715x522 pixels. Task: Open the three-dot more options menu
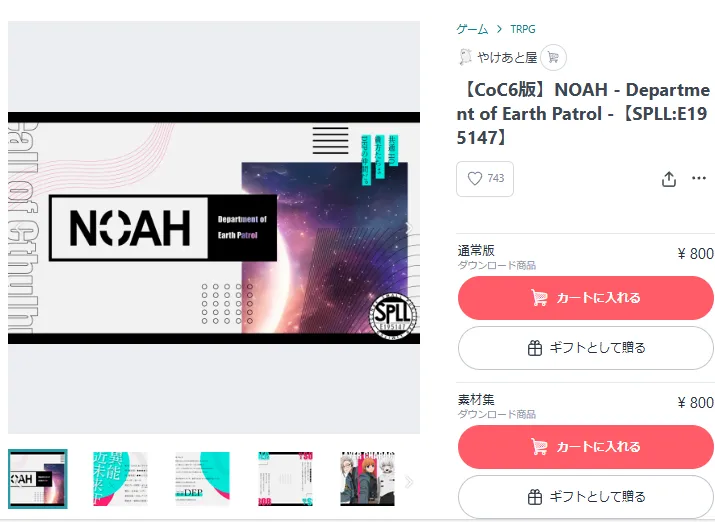(699, 178)
